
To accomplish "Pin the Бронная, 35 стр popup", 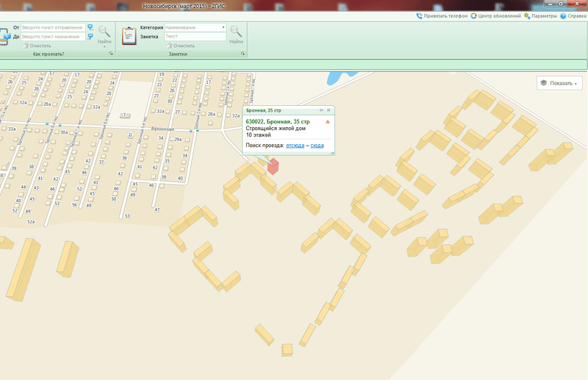I will [321, 110].
